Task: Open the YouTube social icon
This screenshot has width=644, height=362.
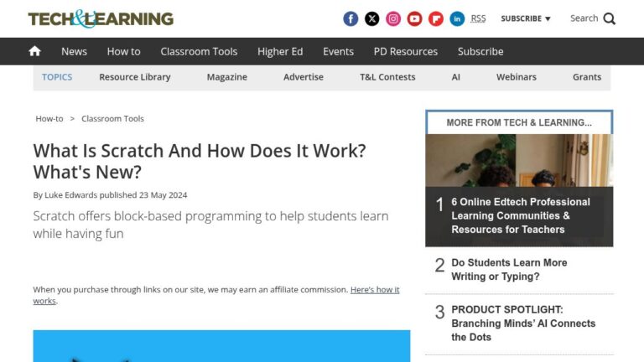Action: pyautogui.click(x=414, y=19)
